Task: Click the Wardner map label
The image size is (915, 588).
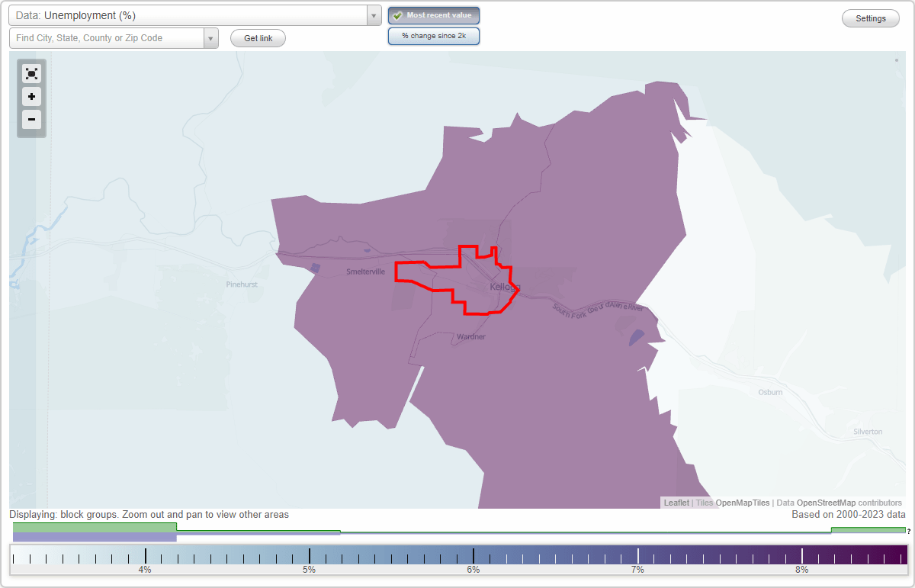Action: pos(471,336)
